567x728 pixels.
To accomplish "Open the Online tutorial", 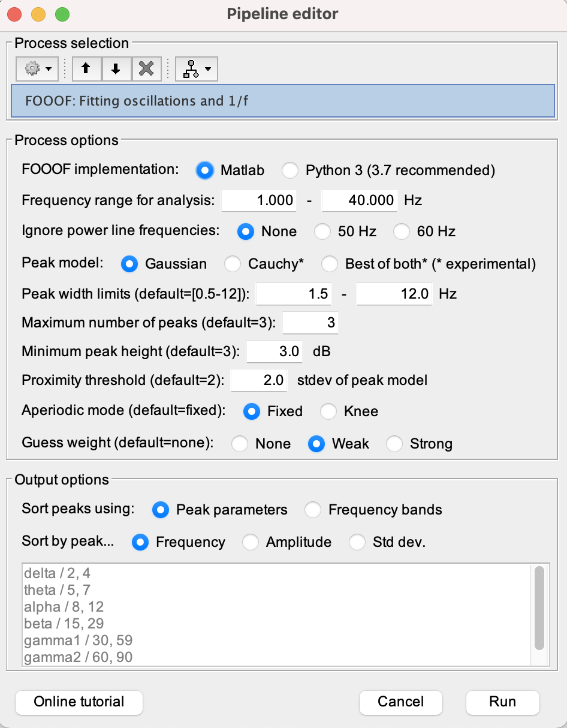I will pos(79,702).
